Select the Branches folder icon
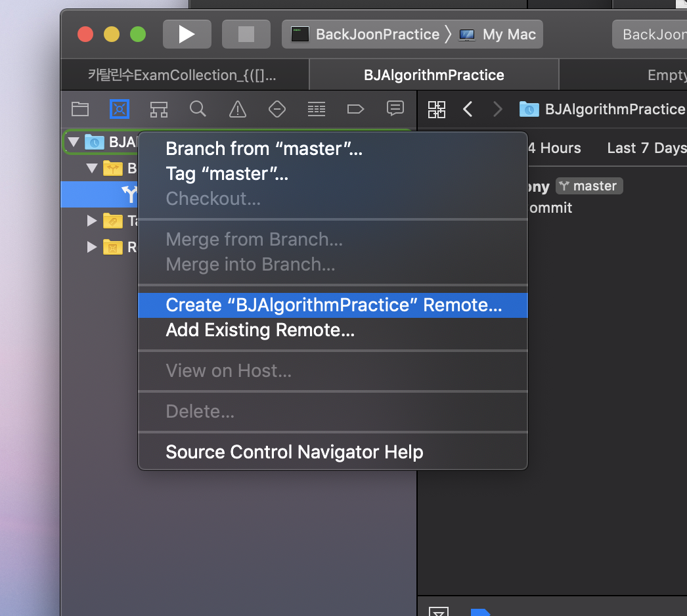Viewport: 687px width, 616px height. tap(112, 168)
